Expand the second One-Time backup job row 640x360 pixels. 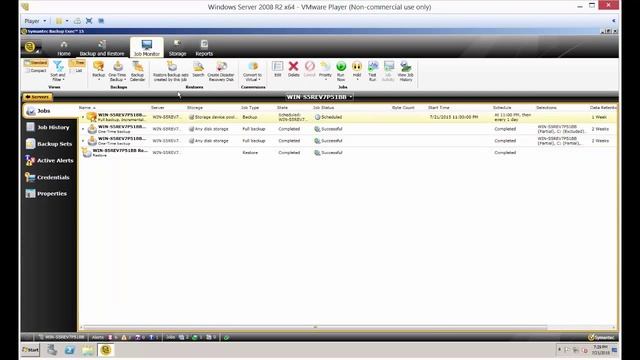(x=83, y=141)
